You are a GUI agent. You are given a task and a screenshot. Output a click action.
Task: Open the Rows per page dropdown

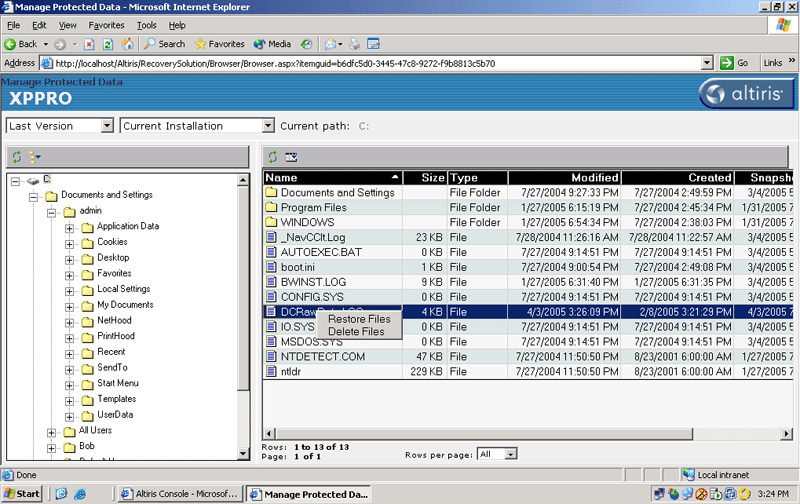click(510, 454)
